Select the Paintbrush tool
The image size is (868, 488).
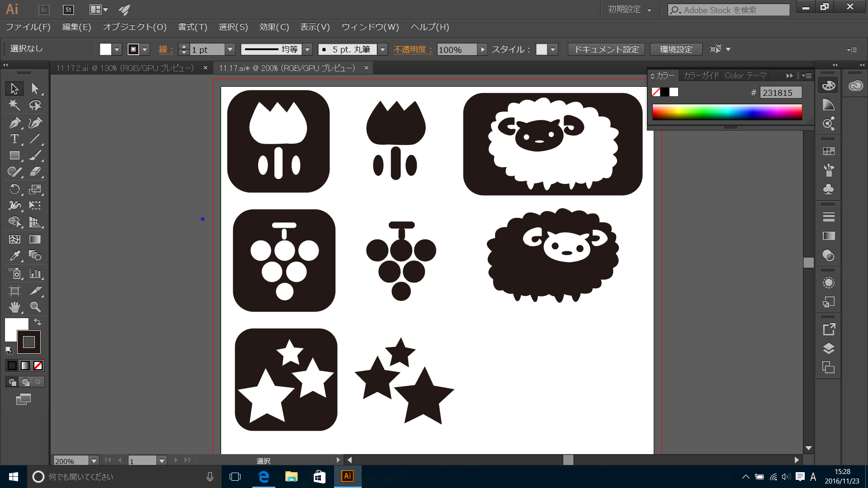click(x=35, y=155)
